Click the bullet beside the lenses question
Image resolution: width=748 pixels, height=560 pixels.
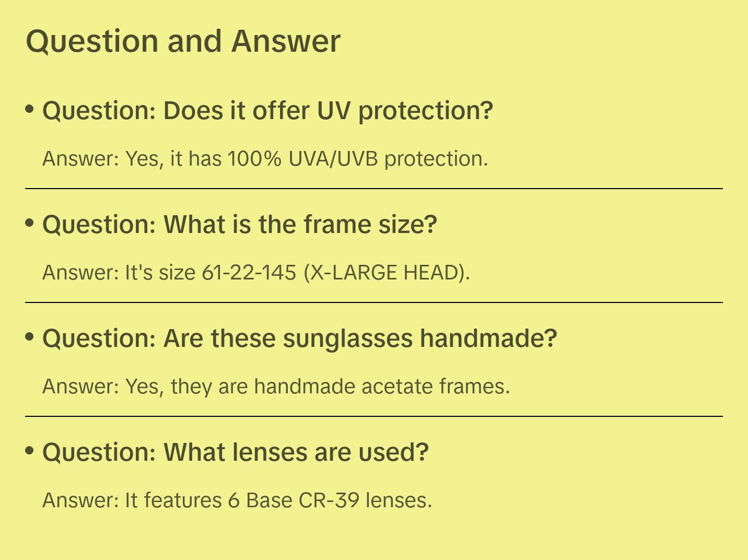click(30, 451)
